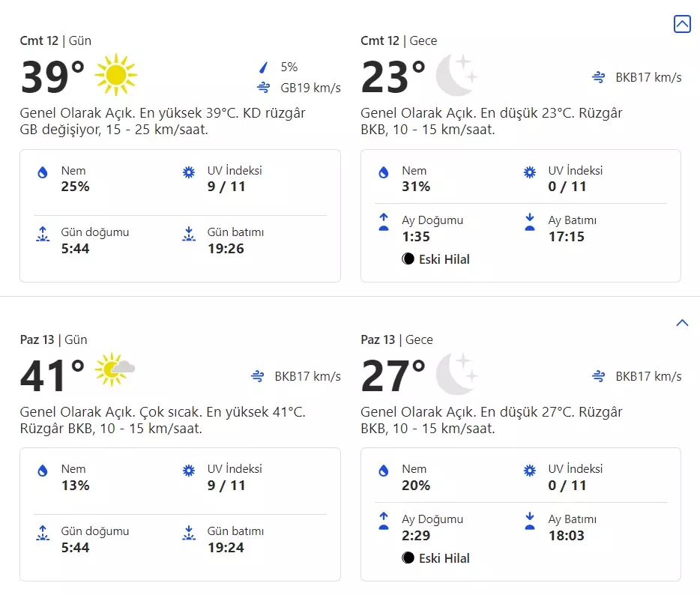Click the humidity drop icon next to 25%
The image size is (700, 595).
pyautogui.click(x=43, y=172)
